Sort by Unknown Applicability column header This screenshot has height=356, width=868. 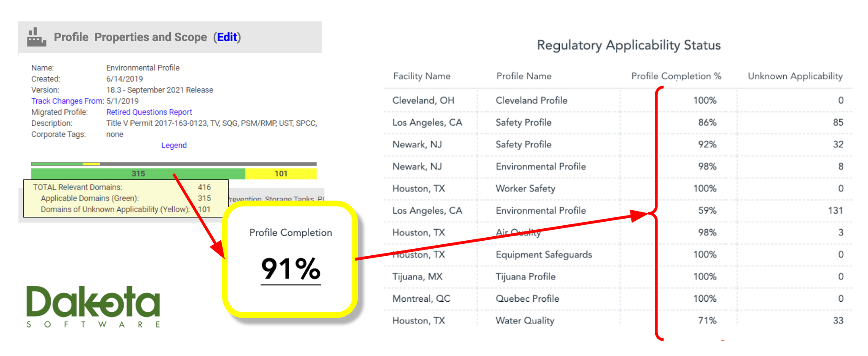point(795,76)
